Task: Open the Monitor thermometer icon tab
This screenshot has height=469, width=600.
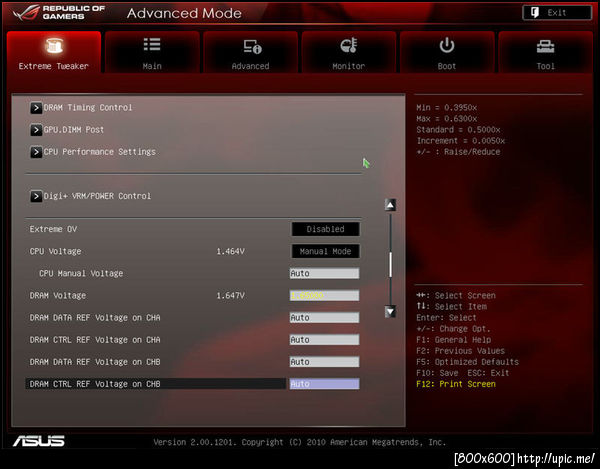Action: (349, 46)
